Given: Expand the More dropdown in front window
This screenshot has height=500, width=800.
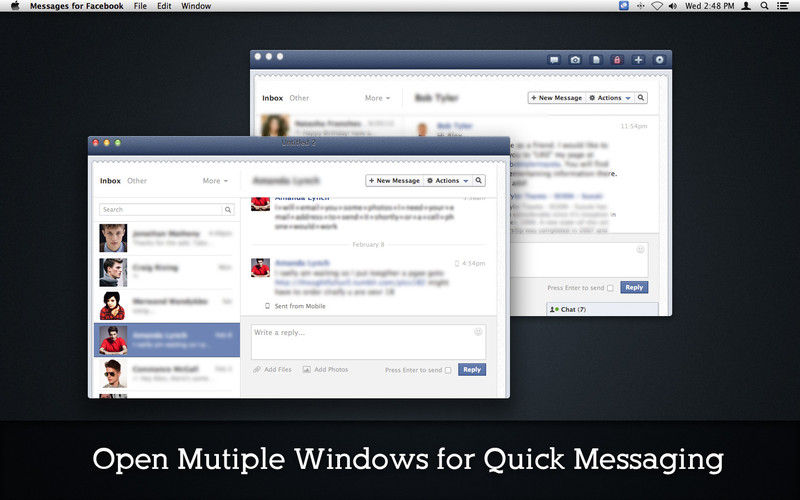Looking at the screenshot, I should coord(215,181).
